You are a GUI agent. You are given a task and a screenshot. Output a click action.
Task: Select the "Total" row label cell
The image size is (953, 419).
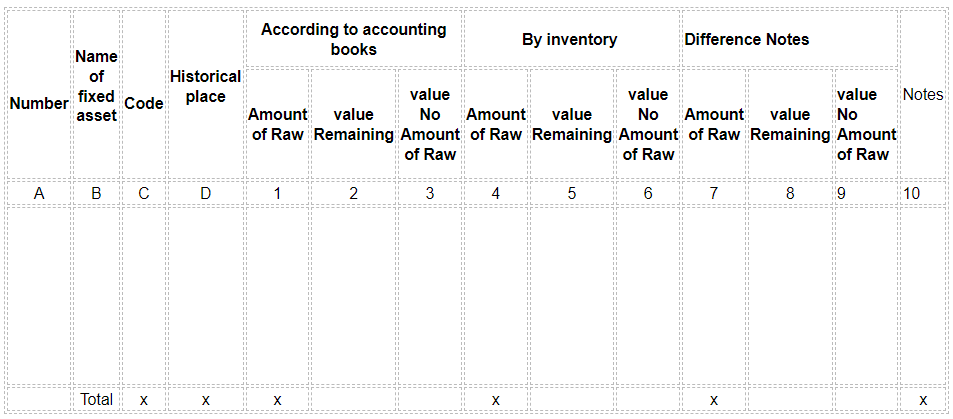pyautogui.click(x=96, y=400)
